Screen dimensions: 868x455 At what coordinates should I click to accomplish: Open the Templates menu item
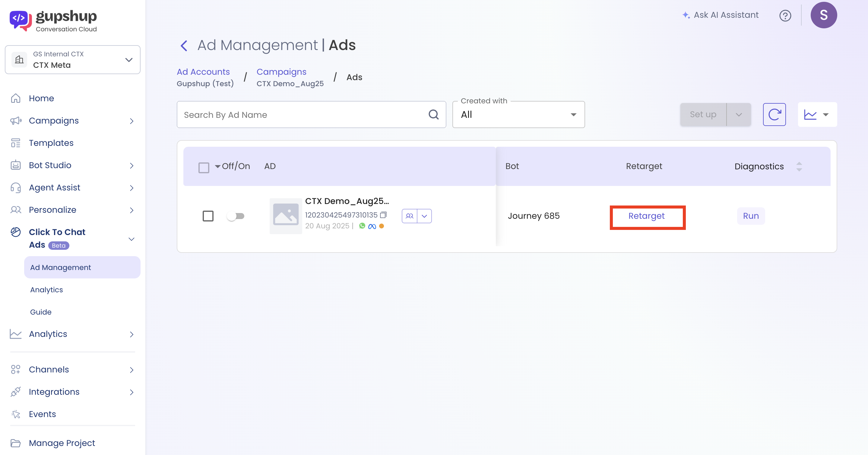[51, 143]
